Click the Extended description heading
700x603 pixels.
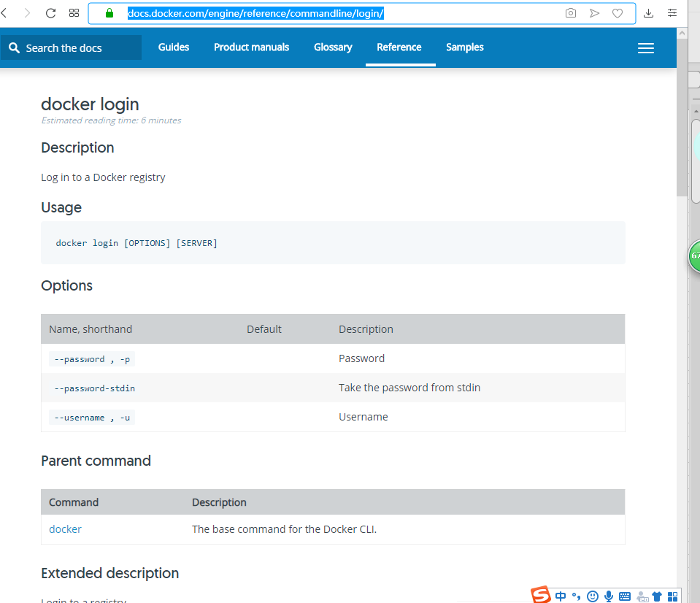point(109,573)
